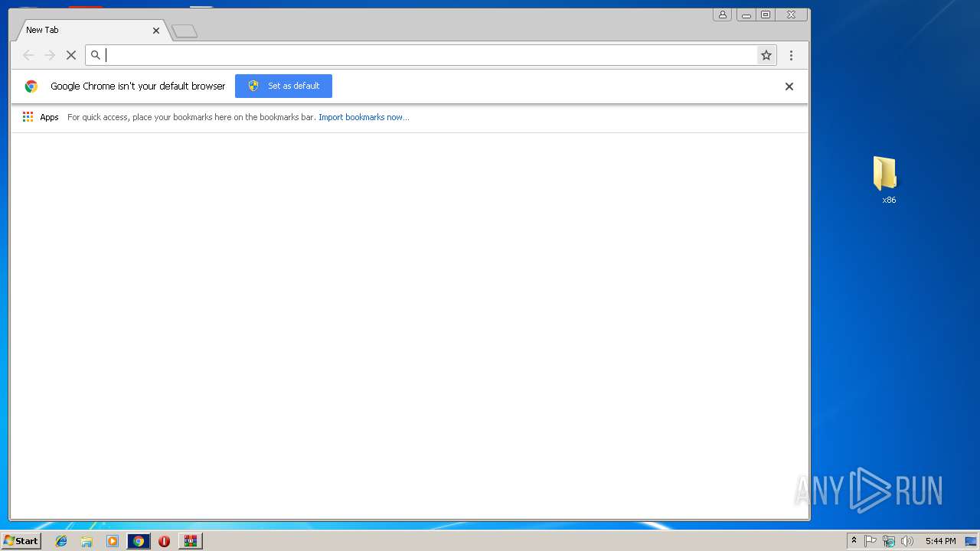
Task: Click Import bookmarks now link
Action: tap(364, 117)
